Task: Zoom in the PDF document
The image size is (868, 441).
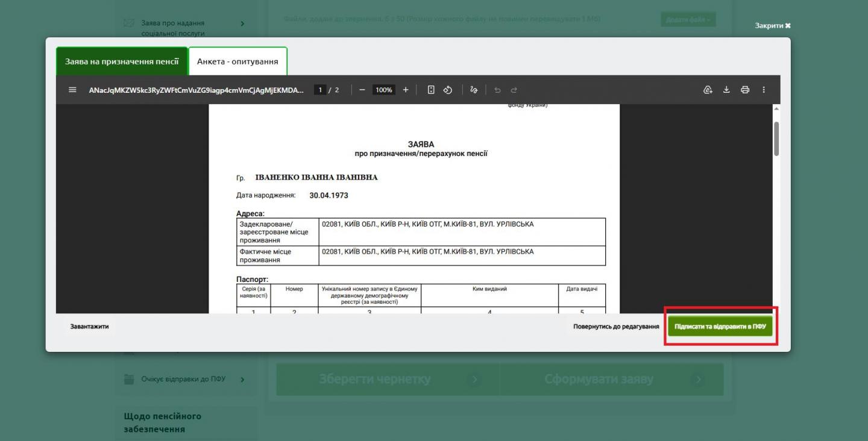Action: pyautogui.click(x=406, y=90)
